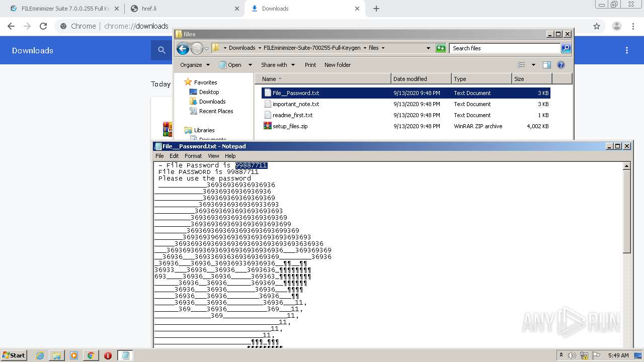Open the Notepad View menu
This screenshot has height=362, width=644.
pos(214,156)
